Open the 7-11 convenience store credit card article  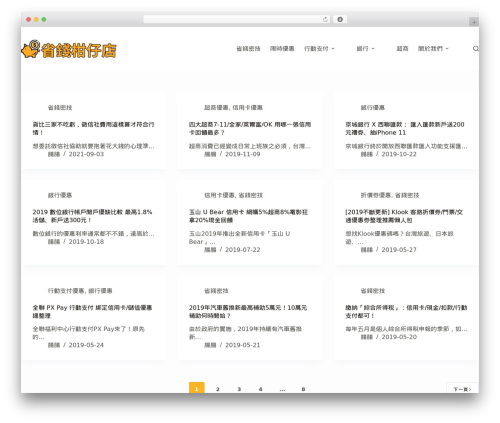pos(250,128)
